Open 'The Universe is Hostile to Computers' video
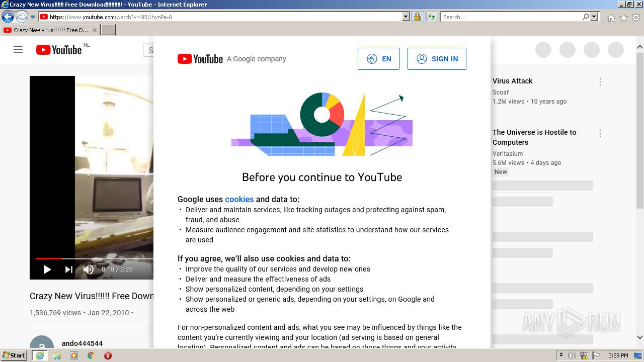This screenshot has width=644, height=362. tap(534, 137)
